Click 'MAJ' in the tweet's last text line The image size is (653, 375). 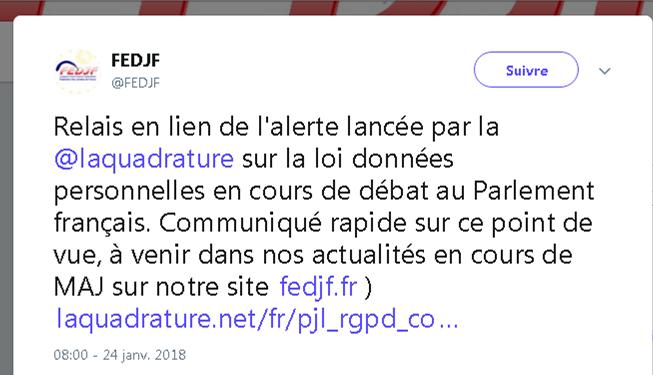coord(79,287)
